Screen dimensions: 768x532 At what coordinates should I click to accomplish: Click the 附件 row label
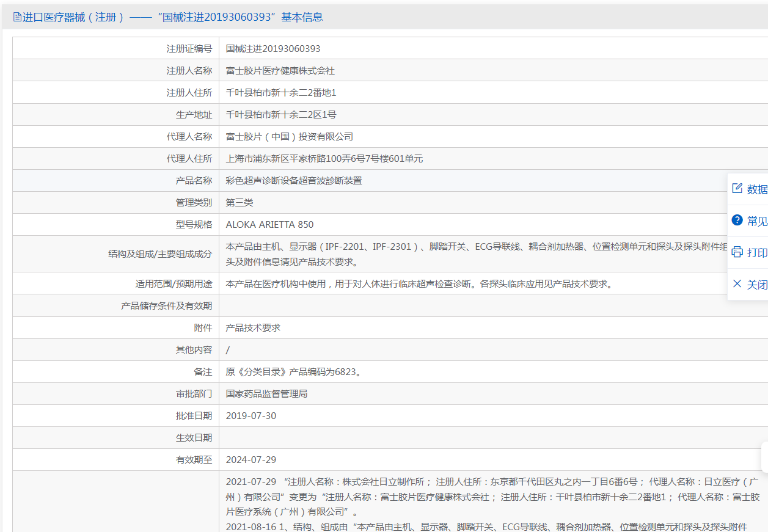click(x=203, y=328)
